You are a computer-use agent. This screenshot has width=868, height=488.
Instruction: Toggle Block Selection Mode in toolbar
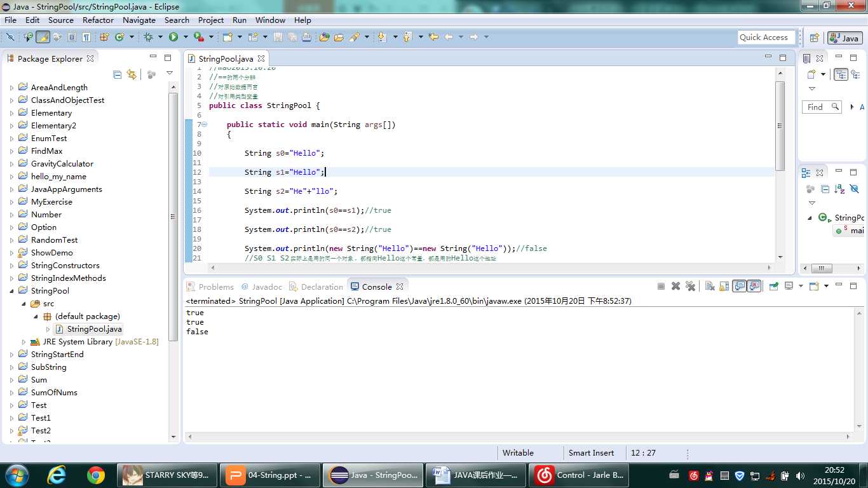click(72, 37)
